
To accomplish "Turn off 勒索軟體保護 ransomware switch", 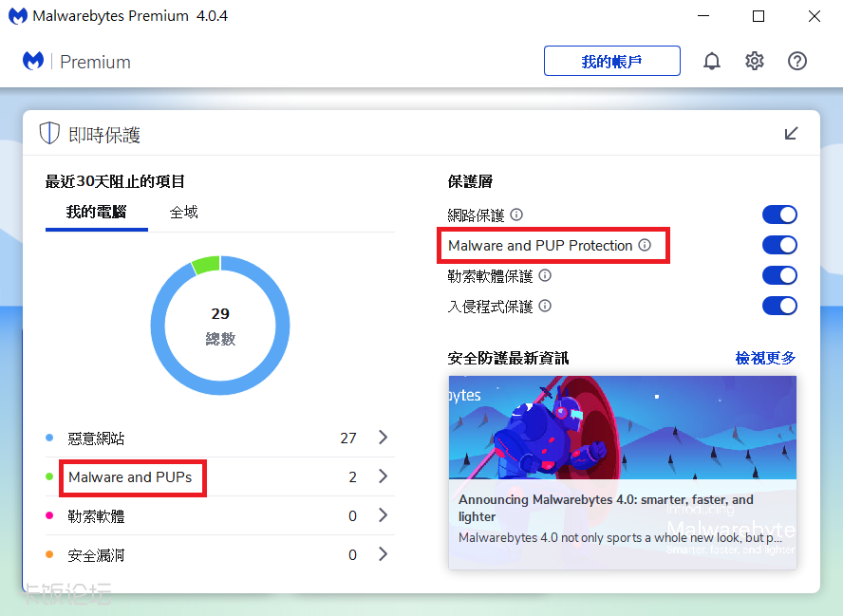I will coord(779,276).
